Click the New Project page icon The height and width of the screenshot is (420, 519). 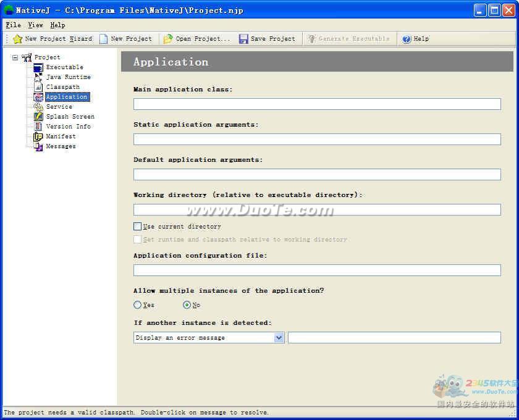tap(104, 39)
